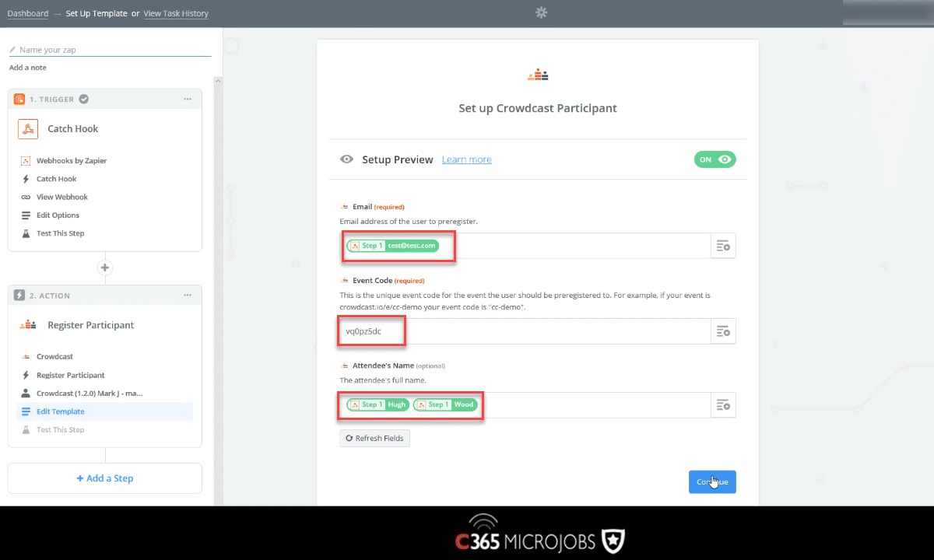
Task: Click the Event Code input field
Action: point(525,331)
